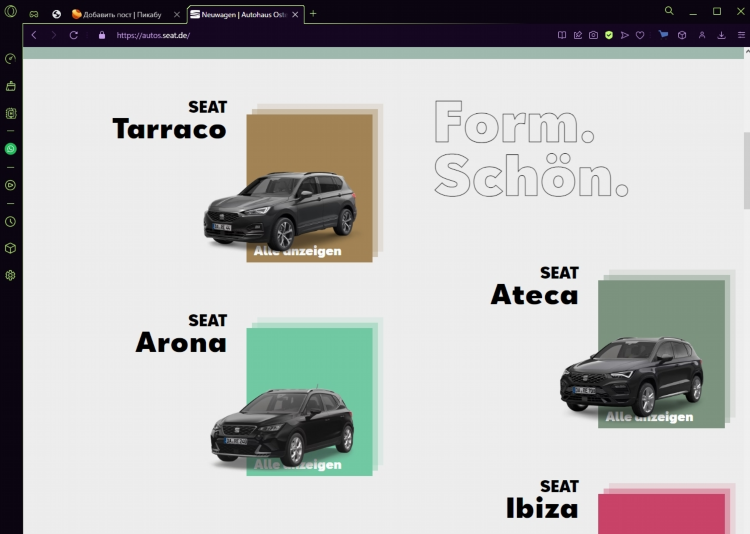Viewport: 750px width, 534px height.
Task: Switch to the Pikabu add post tab
Action: (x=122, y=14)
